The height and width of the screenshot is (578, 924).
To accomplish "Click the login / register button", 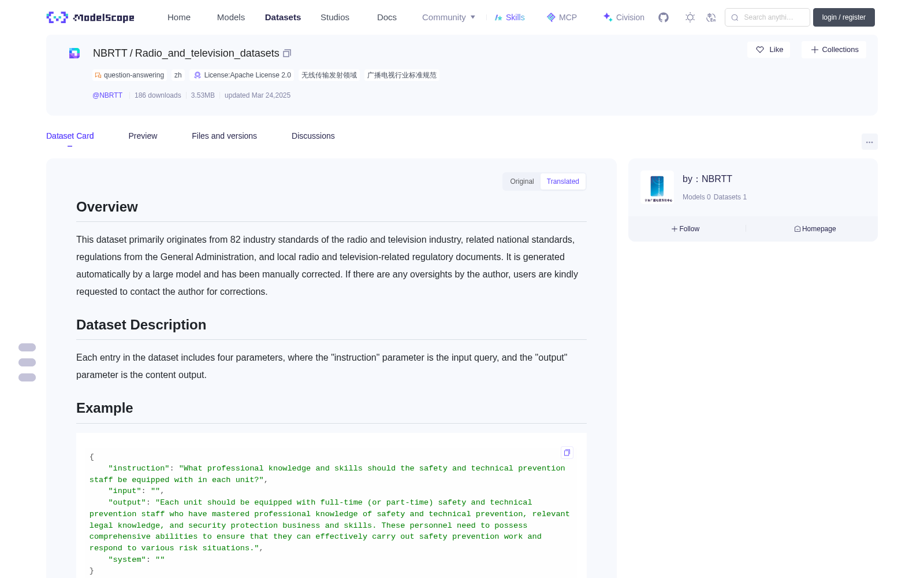I will 844,17.
